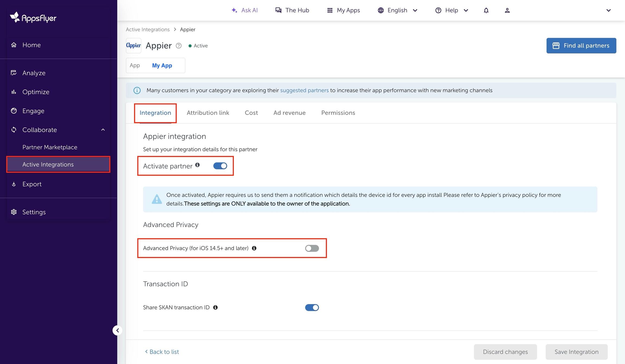Open the user account profile icon
The width and height of the screenshot is (625, 364).
507,10
